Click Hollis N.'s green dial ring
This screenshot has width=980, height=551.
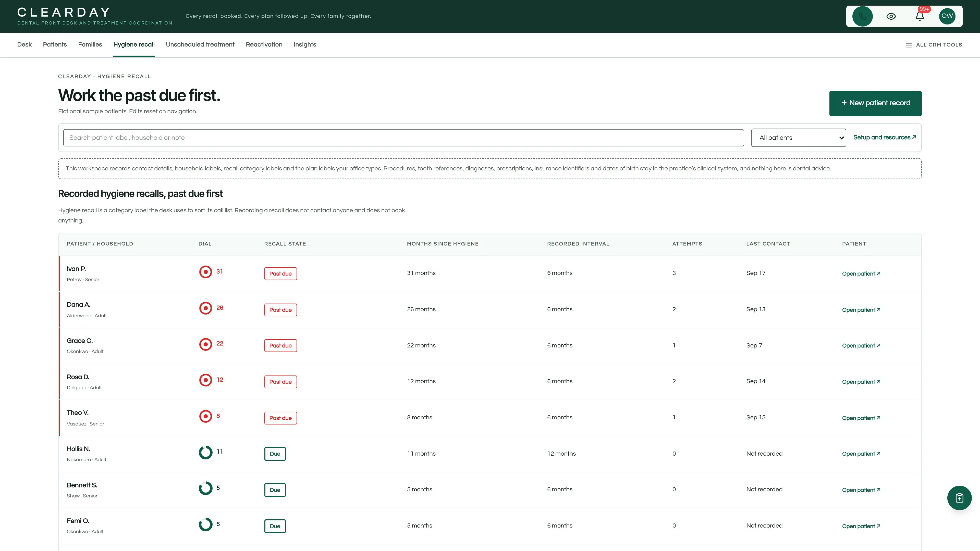205,452
